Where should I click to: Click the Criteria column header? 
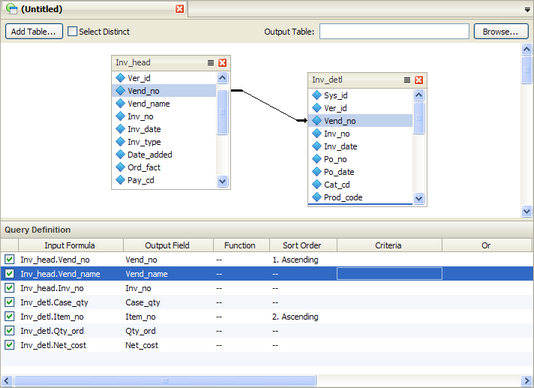pos(389,245)
